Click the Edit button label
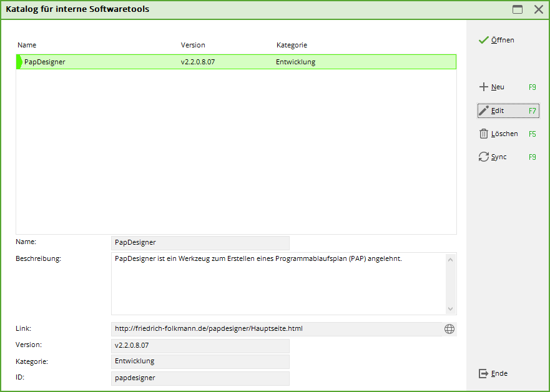Screen dimensions: 550x392 (x=498, y=111)
